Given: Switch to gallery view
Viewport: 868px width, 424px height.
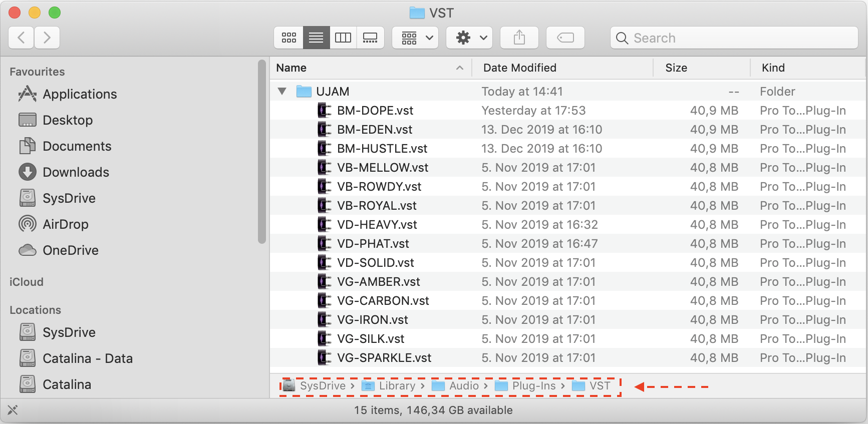Looking at the screenshot, I should (370, 38).
